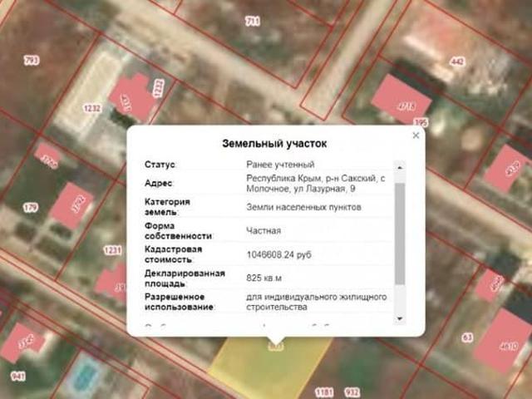532x399 pixels.
Task: Click parcel label 793 on the map
Action: tap(32, 61)
